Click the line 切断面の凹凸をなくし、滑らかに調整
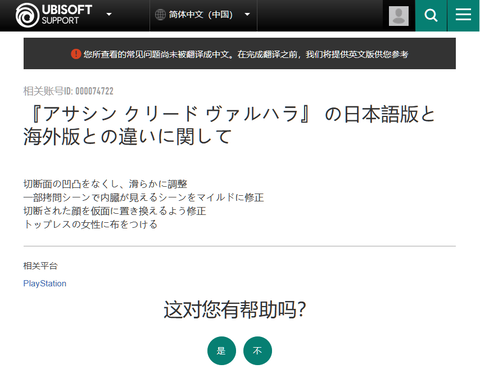The width and height of the screenshot is (480, 373). point(105,184)
